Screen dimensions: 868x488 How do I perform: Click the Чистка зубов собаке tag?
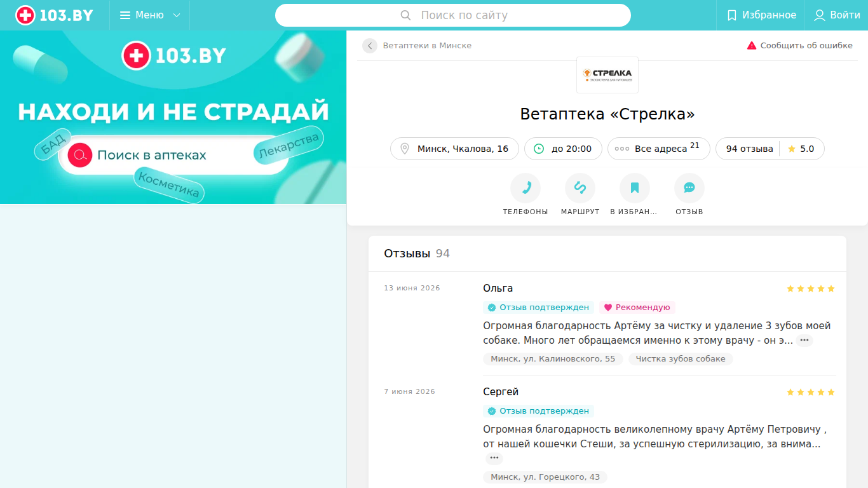pyautogui.click(x=681, y=359)
